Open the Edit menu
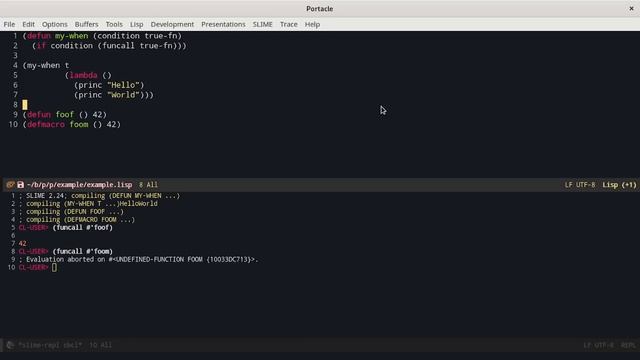 (28, 24)
